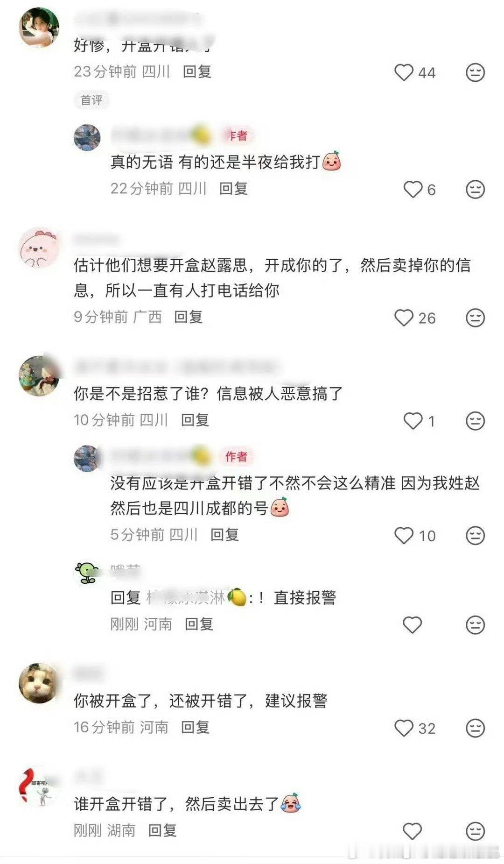Image resolution: width=504 pixels, height=864 pixels.
Task: Open the author's avatar beside '真的无语'
Action: 87,137
